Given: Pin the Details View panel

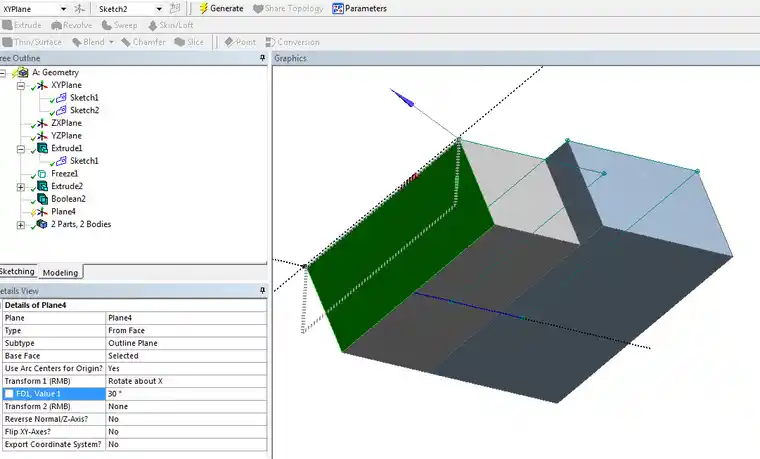Looking at the screenshot, I should 262,291.
